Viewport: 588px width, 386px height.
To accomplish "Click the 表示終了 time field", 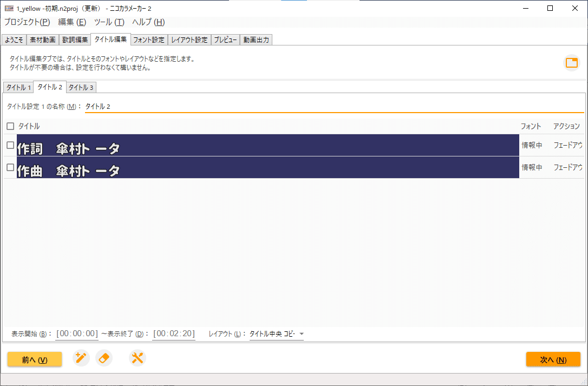I will 174,333.
